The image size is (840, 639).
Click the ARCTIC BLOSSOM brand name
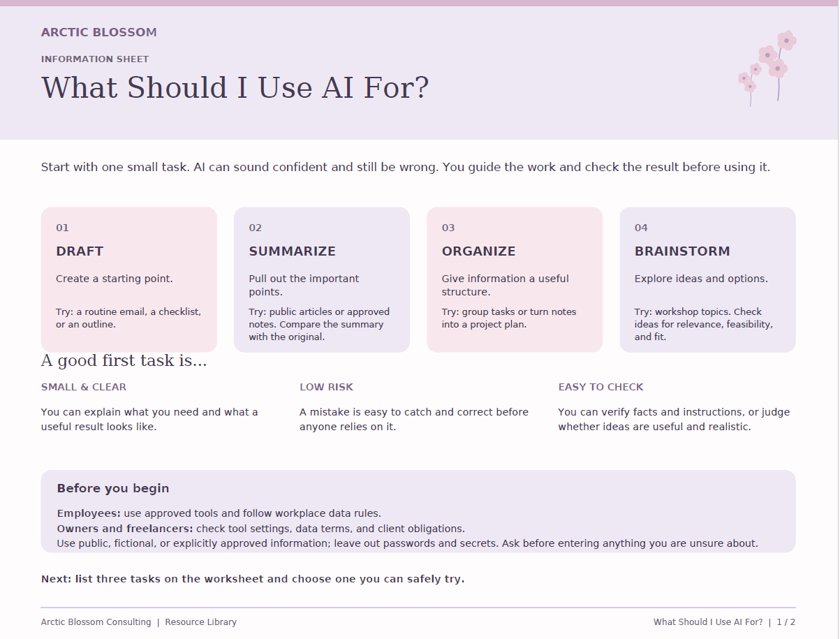[98, 32]
